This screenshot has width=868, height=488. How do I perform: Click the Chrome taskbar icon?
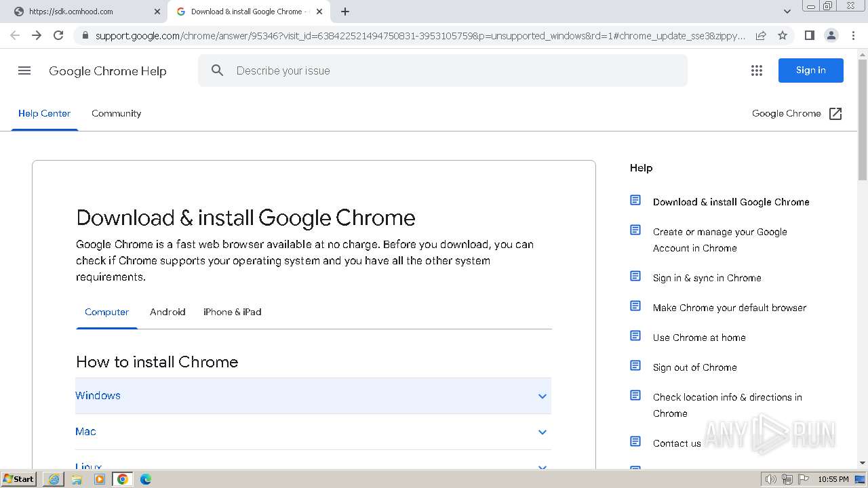(123, 479)
